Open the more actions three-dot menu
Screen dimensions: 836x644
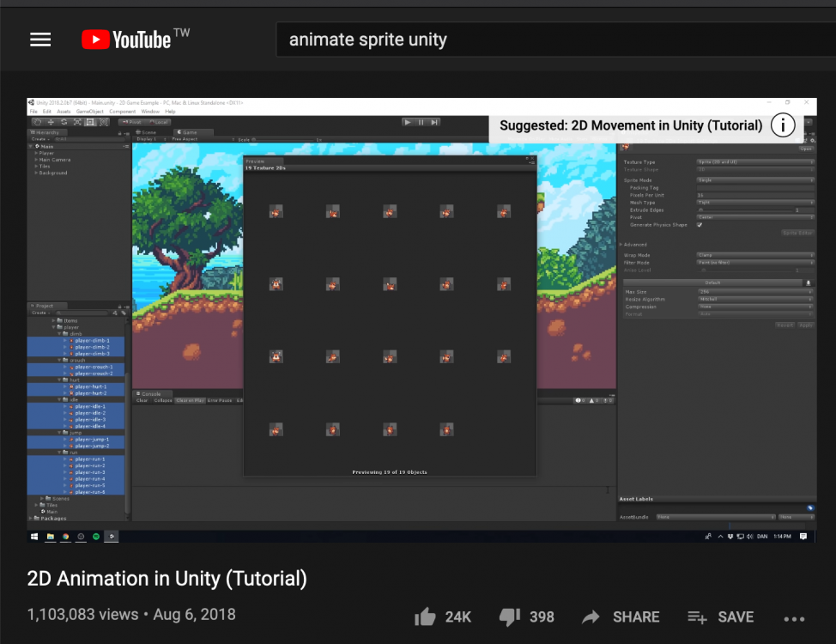[x=794, y=619]
